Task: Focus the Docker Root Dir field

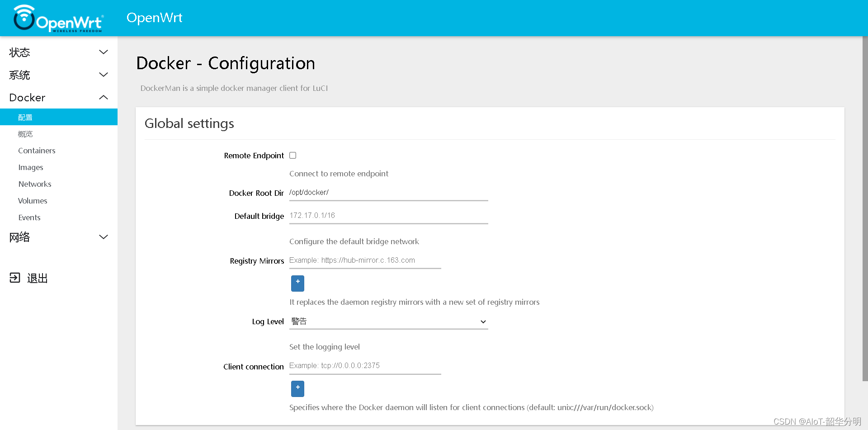Action: point(389,193)
